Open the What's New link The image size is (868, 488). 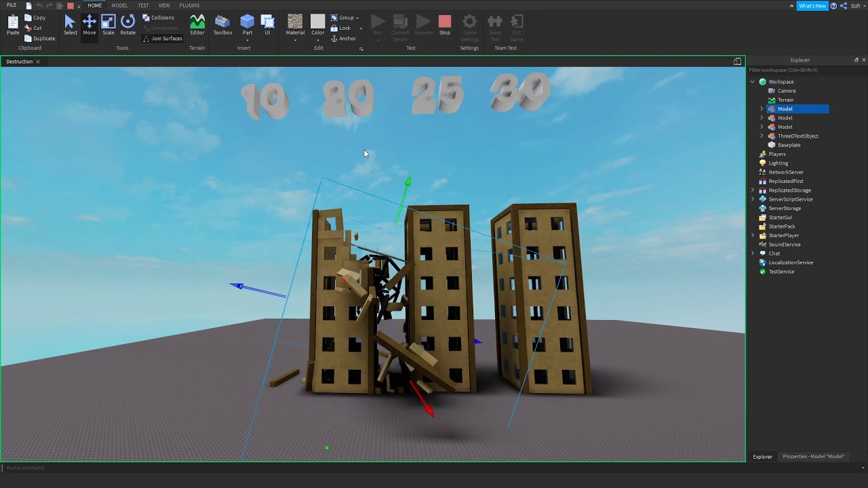812,5
